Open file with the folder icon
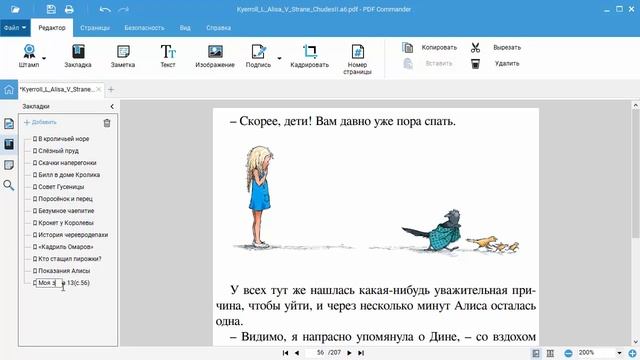This screenshot has height=360, width=640. point(15,9)
